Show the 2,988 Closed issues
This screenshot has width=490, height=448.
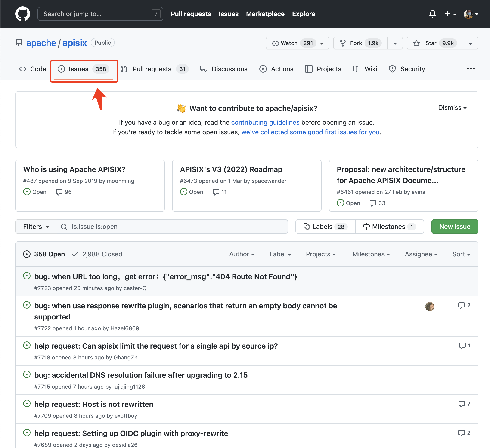97,254
